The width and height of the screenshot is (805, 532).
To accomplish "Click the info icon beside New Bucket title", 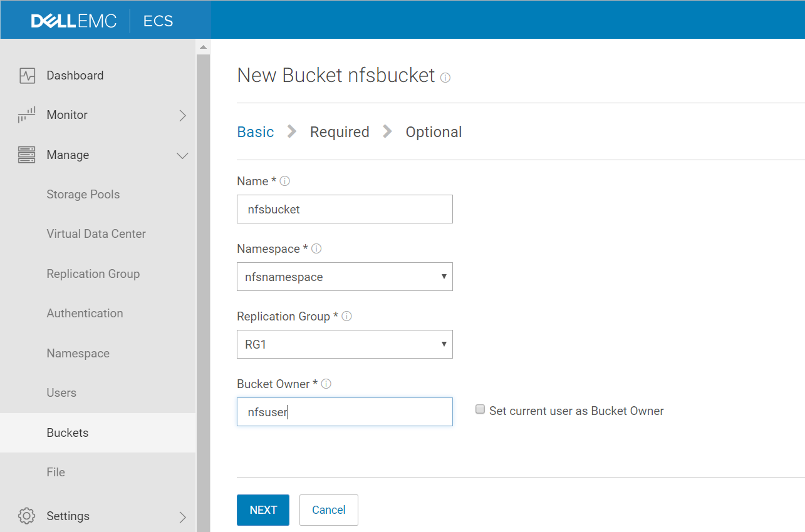I will (x=445, y=78).
